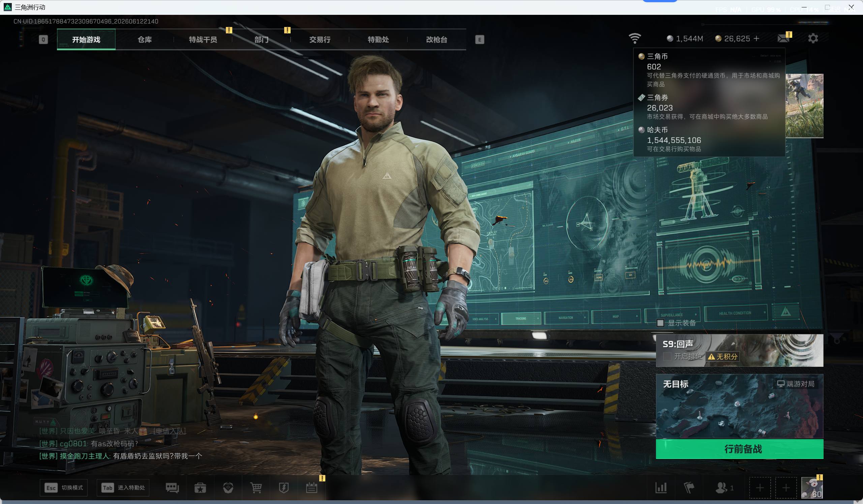863x504 pixels.
Task: Go to the 特勤处 tab
Action: tap(378, 39)
